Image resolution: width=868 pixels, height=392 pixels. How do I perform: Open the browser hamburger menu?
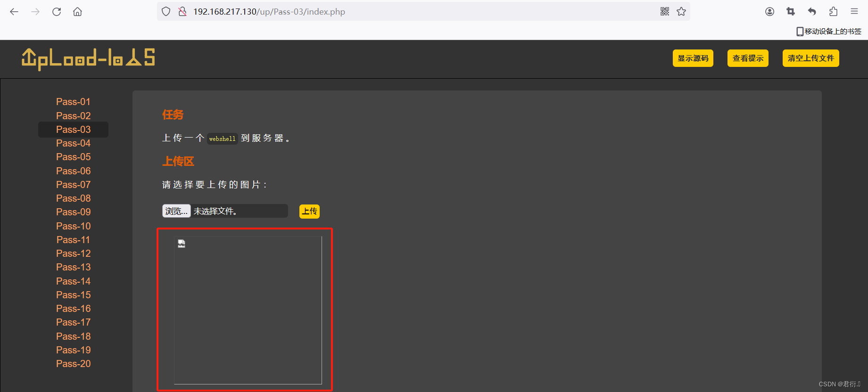(854, 12)
